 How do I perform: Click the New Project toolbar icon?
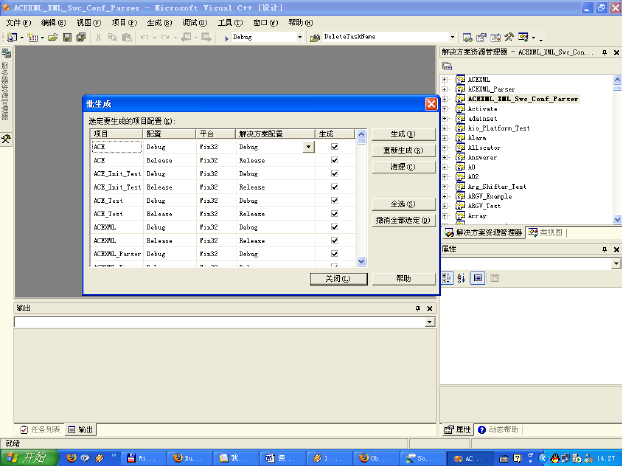tap(12, 37)
